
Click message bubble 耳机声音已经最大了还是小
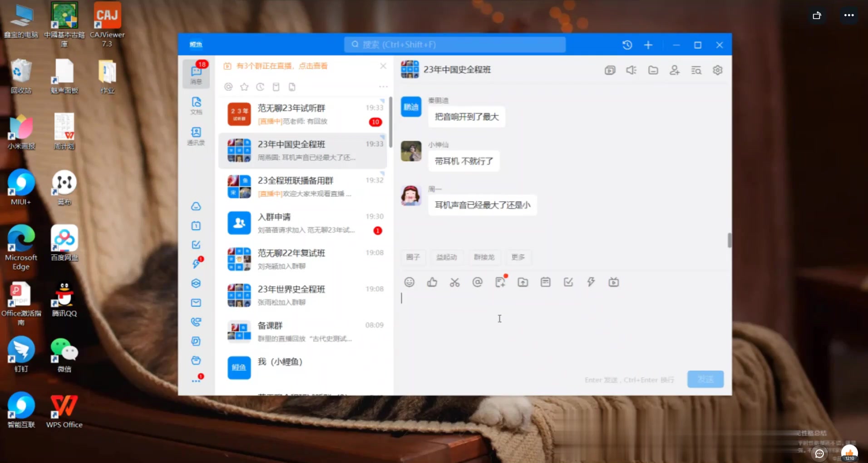coord(483,205)
